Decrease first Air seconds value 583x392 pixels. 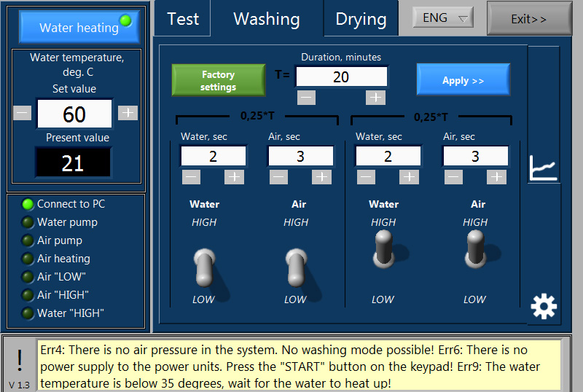[278, 176]
